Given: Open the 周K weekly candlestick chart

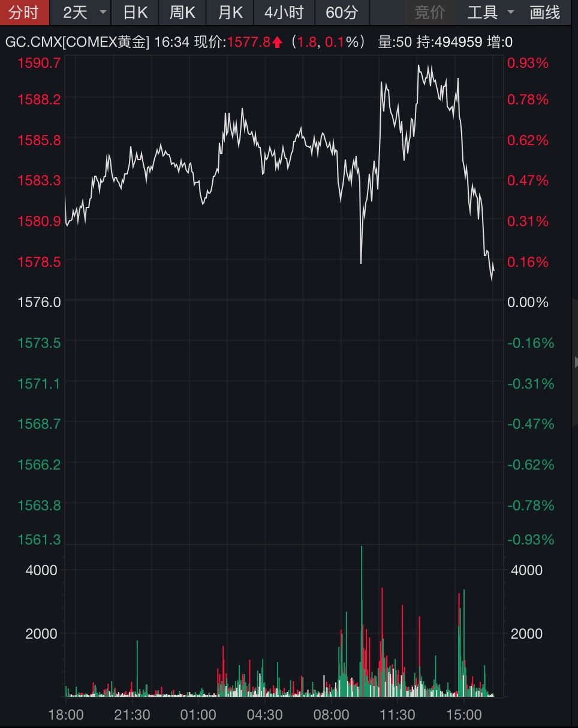Looking at the screenshot, I should (182, 12).
